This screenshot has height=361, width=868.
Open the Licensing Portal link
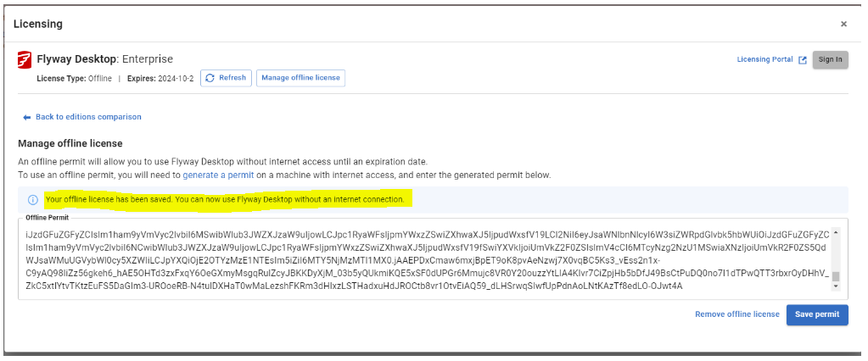click(x=765, y=59)
